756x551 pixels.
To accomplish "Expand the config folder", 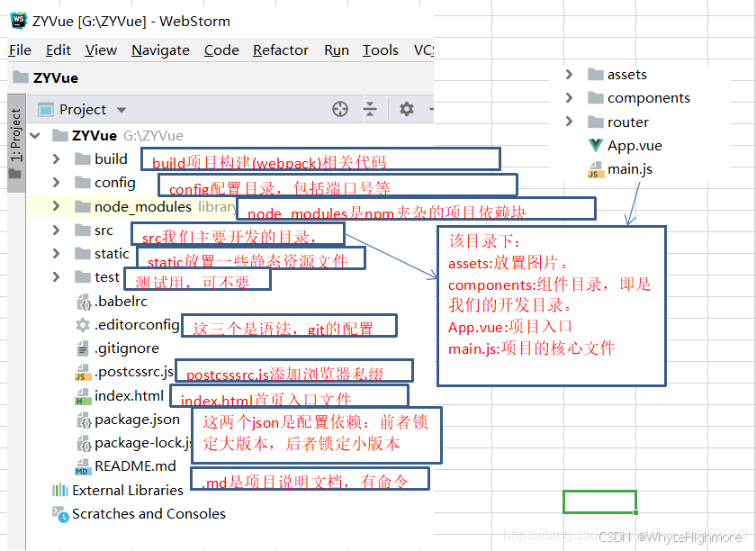I will 56,183.
